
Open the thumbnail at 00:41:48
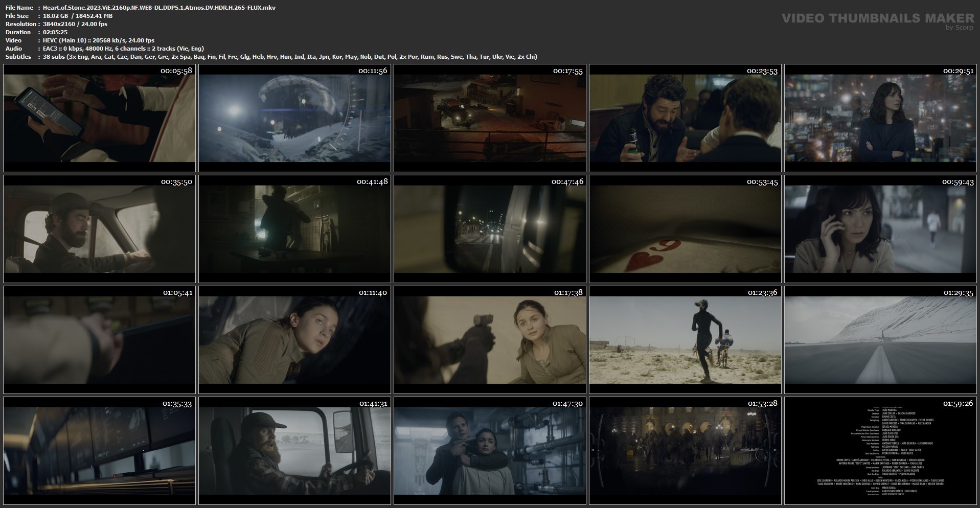tap(294, 229)
